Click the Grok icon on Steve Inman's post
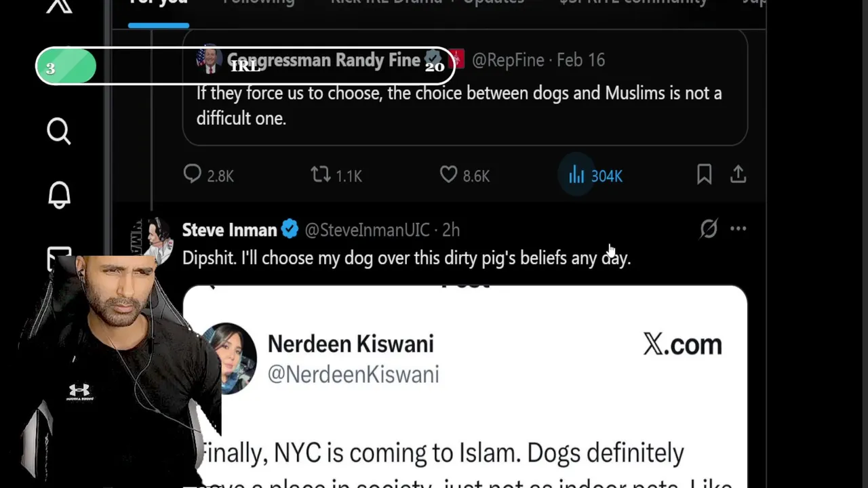Viewport: 868px width, 488px height. (x=709, y=229)
